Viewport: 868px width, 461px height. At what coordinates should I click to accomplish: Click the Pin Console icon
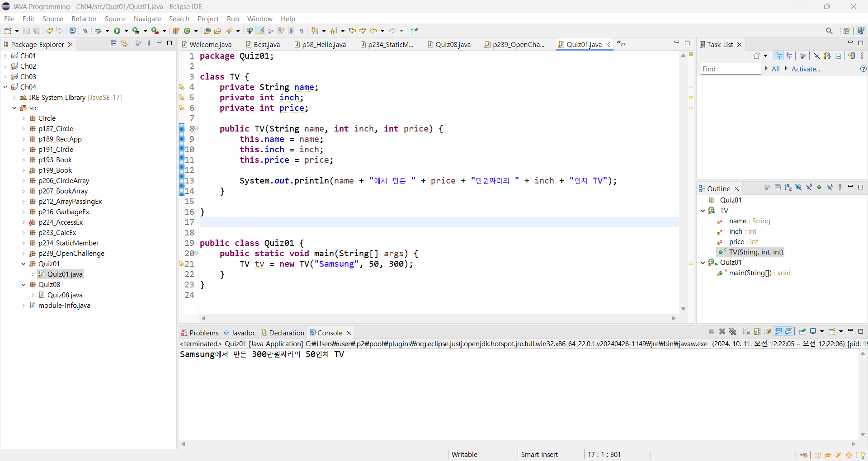click(x=802, y=331)
